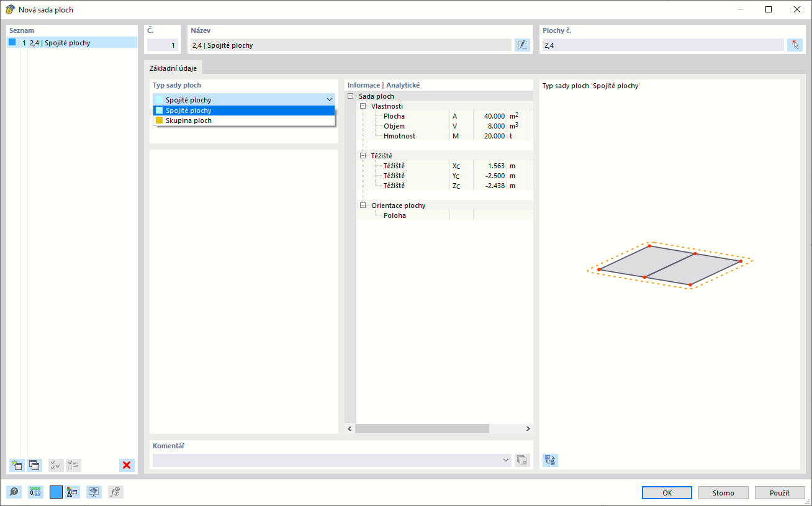Click the blue color square in the Seznam row
Image resolution: width=812 pixels, height=506 pixels.
[12, 42]
